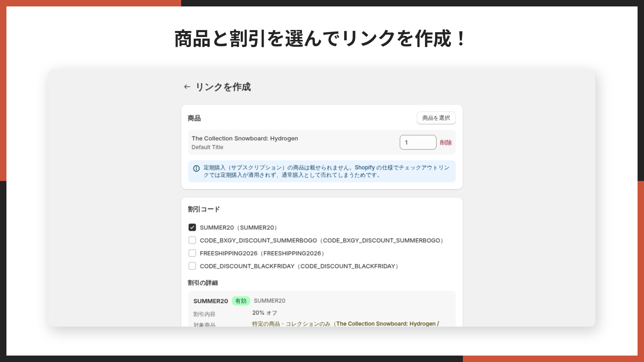The height and width of the screenshot is (362, 644).
Task: Click the リンクを作成 page title
Action: (x=223, y=87)
